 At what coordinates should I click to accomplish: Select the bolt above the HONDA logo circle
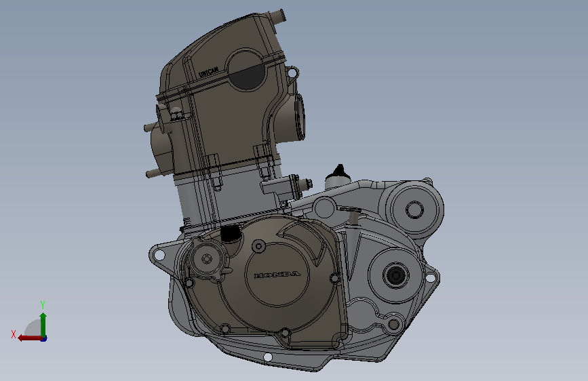click(259, 246)
